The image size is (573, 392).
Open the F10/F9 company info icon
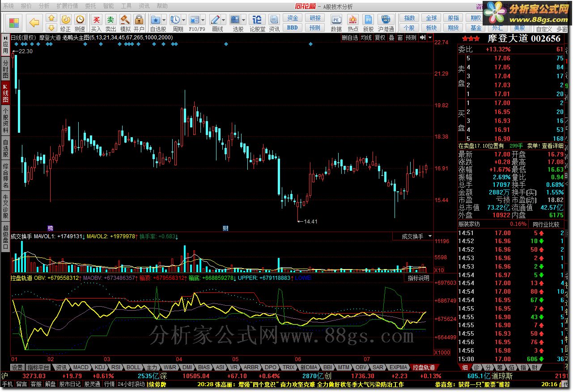pyautogui.click(x=195, y=20)
